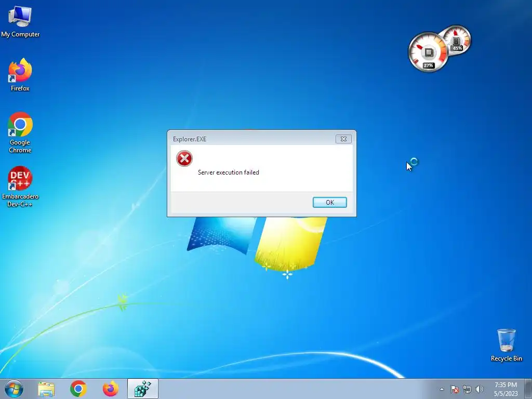Open the clock showing 7:35 PM
This screenshot has width=532, height=399.
[x=506, y=389]
